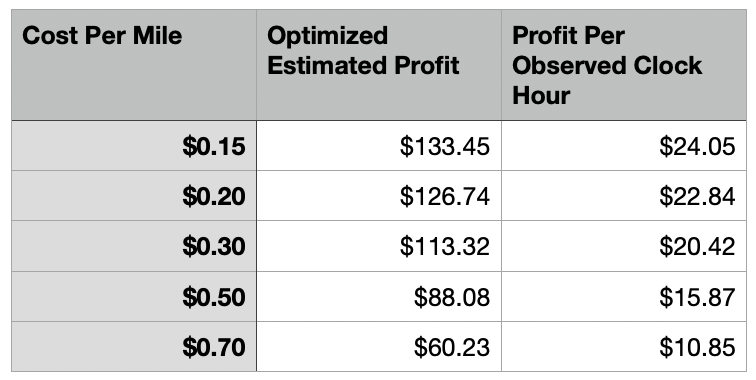Choose the $20.42 hourly profit cell
The height and width of the screenshot is (380, 756).
point(624,246)
